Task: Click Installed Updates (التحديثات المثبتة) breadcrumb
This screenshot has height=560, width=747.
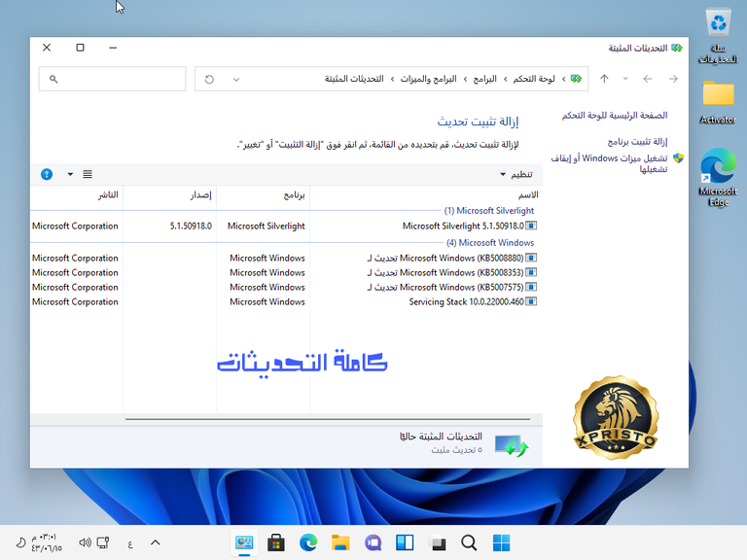Action: [354, 79]
